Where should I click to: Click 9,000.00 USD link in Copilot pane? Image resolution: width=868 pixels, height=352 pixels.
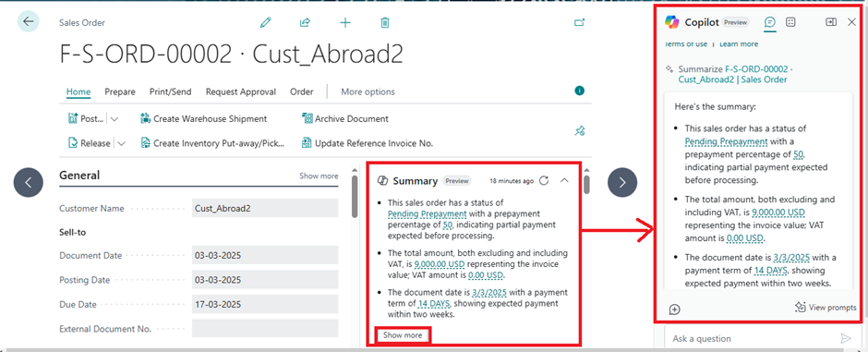(x=778, y=213)
